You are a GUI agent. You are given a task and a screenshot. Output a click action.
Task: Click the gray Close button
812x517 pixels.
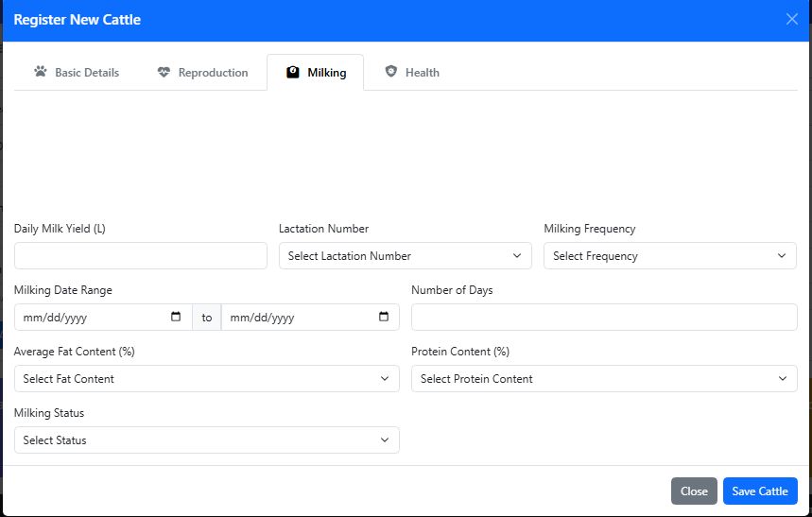pos(694,491)
